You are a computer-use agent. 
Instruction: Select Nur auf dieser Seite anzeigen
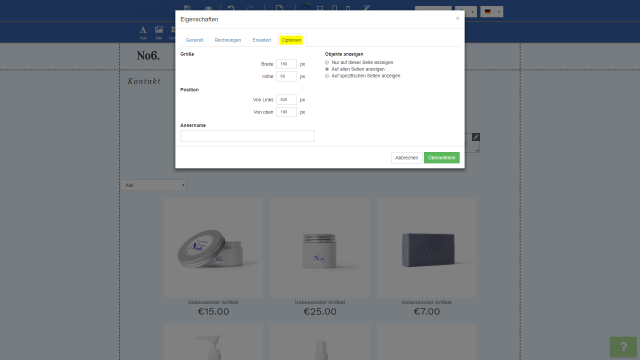(x=327, y=62)
